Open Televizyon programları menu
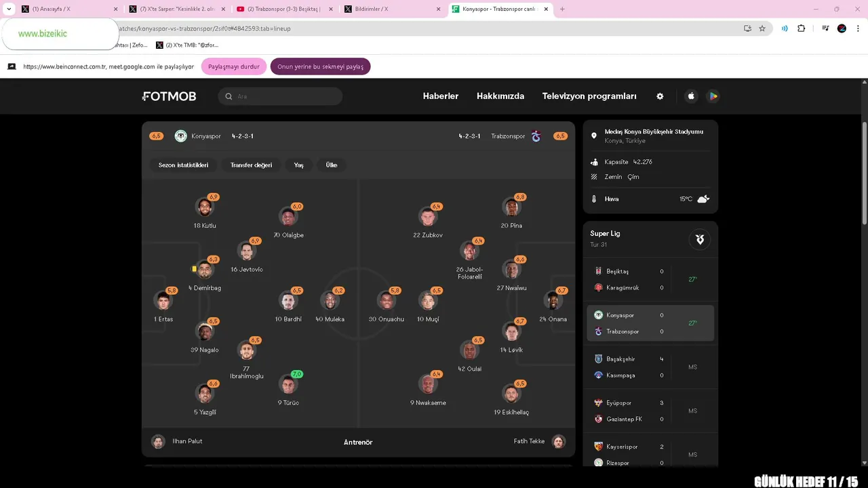 point(589,96)
